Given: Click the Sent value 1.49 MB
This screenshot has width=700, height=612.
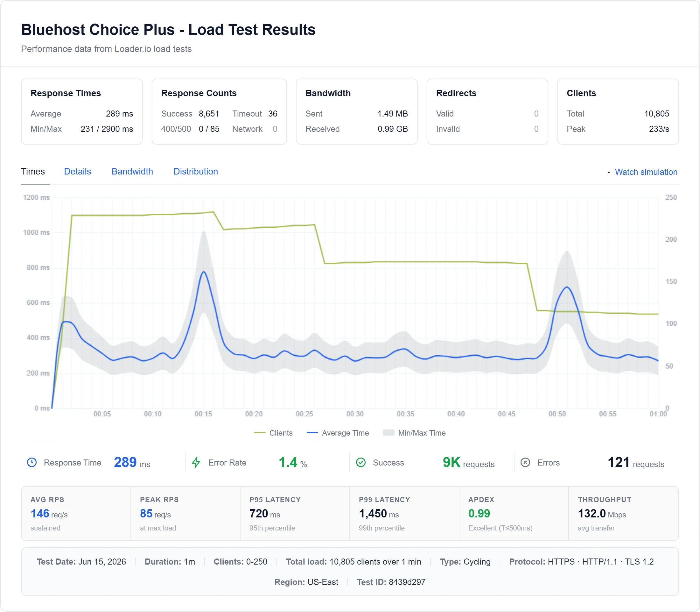Looking at the screenshot, I should [x=393, y=114].
